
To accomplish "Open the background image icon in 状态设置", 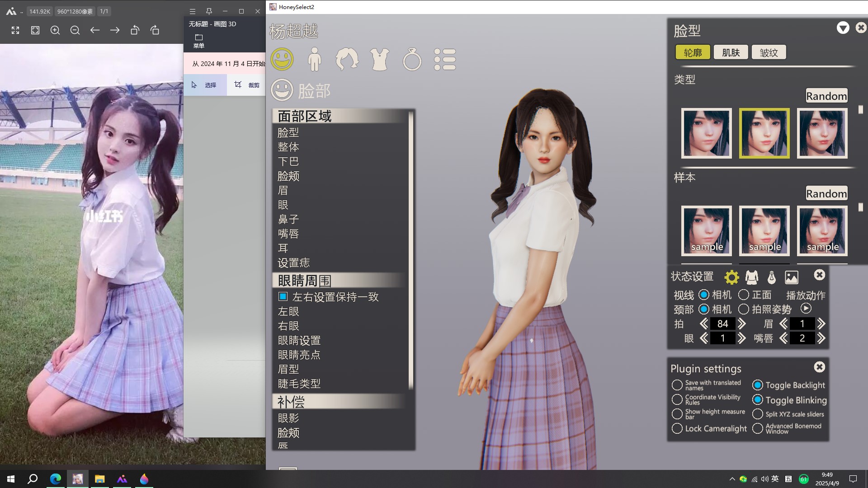I will click(x=792, y=277).
